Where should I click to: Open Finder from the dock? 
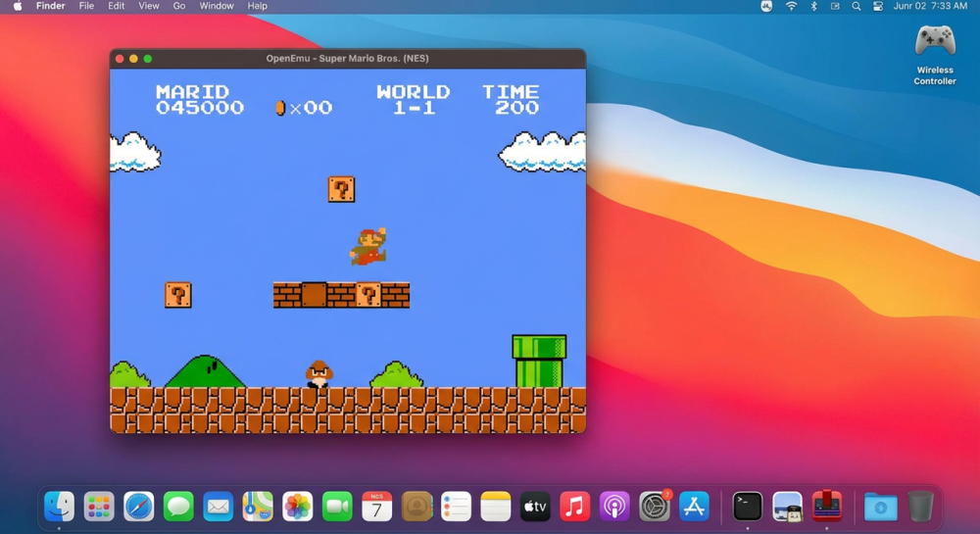(x=60, y=506)
